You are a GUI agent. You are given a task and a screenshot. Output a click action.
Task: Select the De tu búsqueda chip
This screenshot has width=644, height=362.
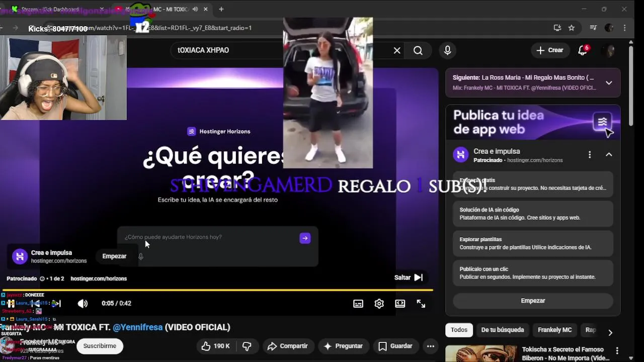[x=502, y=330]
